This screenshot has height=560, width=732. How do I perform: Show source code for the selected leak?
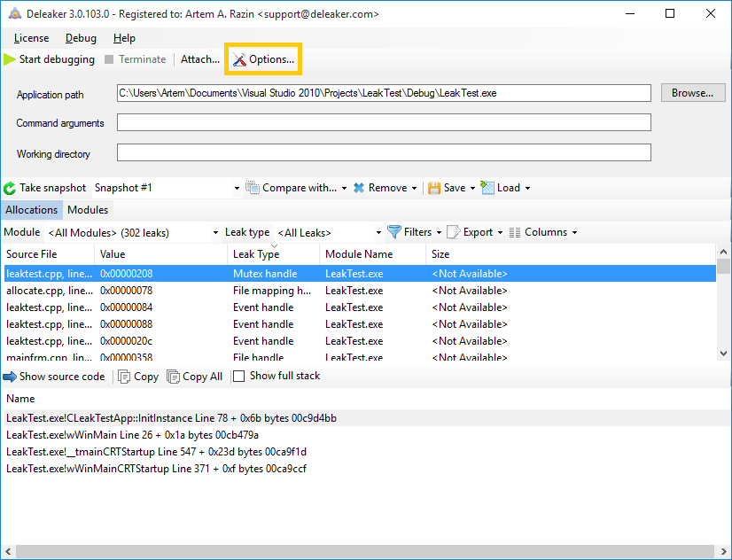(x=54, y=376)
